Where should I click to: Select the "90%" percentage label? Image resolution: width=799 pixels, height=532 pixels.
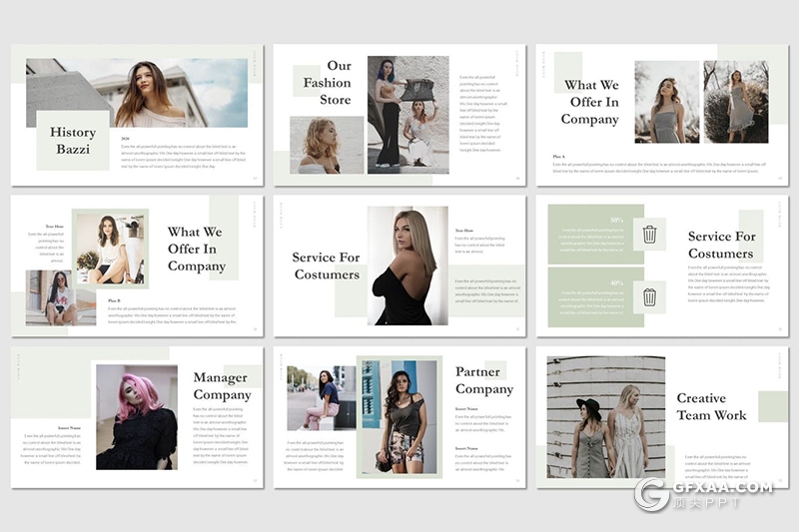coord(616,220)
